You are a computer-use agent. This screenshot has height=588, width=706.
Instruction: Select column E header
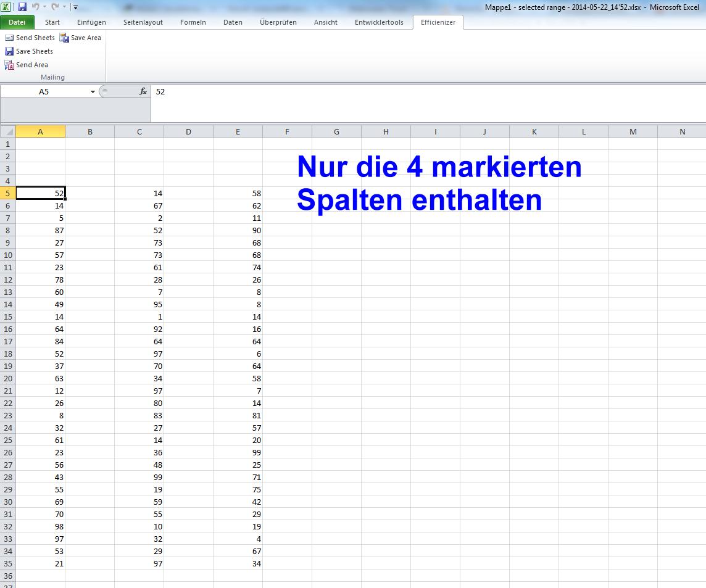point(238,131)
